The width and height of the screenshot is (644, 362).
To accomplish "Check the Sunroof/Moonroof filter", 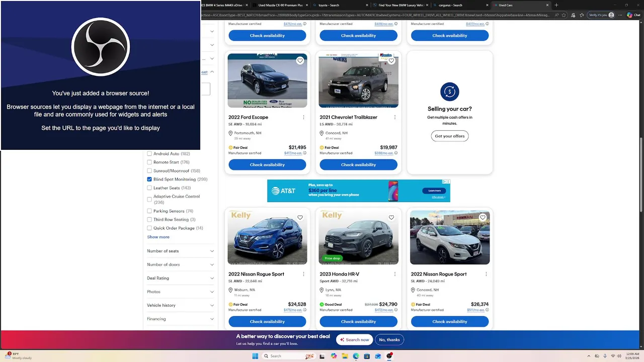I will point(149,171).
